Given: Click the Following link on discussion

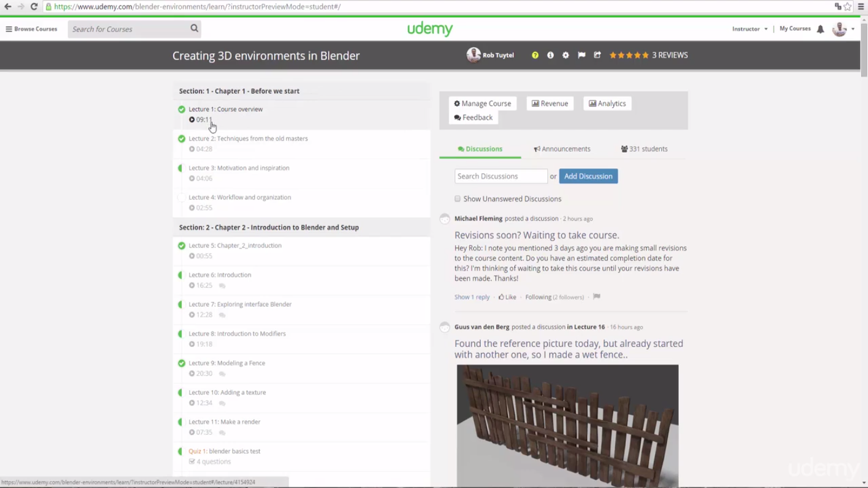Looking at the screenshot, I should point(538,297).
